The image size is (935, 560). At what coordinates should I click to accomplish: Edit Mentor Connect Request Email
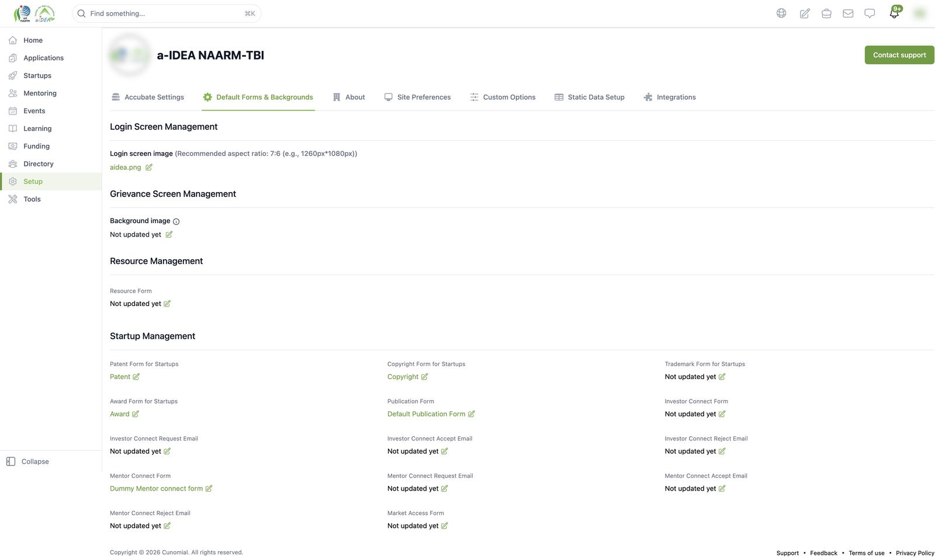444,489
